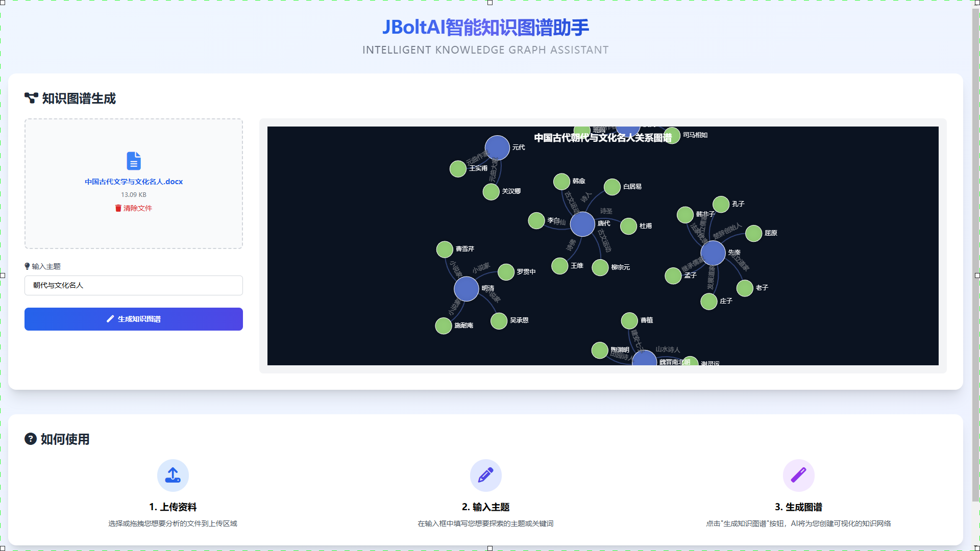Image resolution: width=980 pixels, height=551 pixels.
Task: Click the 知识图谱生成 heading text
Action: [x=79, y=98]
